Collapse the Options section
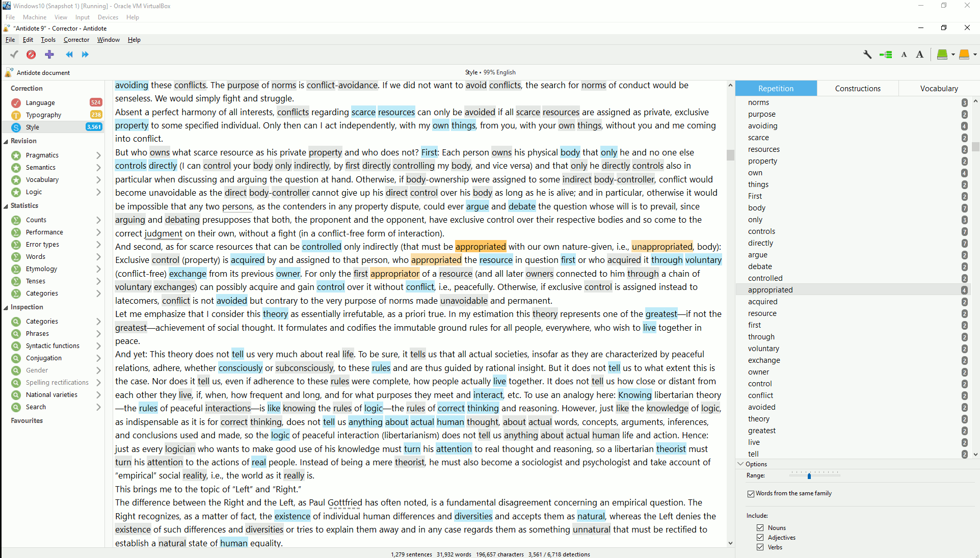This screenshot has height=558, width=980. [x=741, y=464]
